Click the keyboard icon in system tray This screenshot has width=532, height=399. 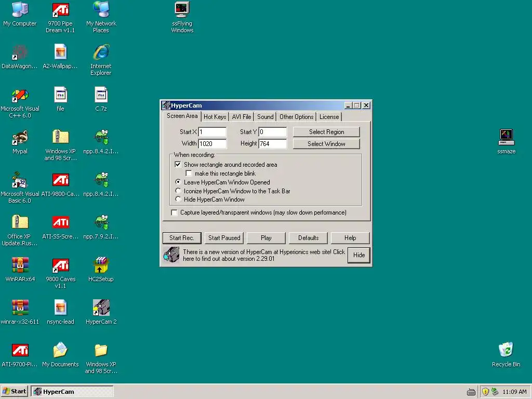(471, 392)
